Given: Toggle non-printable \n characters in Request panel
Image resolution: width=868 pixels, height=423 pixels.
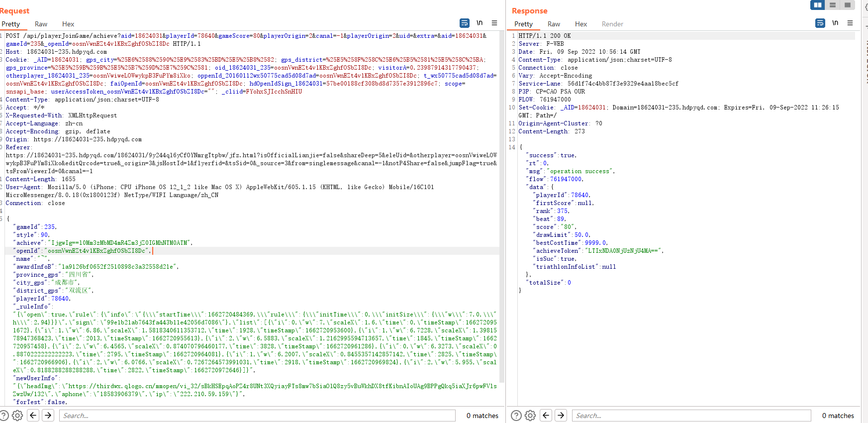Looking at the screenshot, I should (480, 23).
